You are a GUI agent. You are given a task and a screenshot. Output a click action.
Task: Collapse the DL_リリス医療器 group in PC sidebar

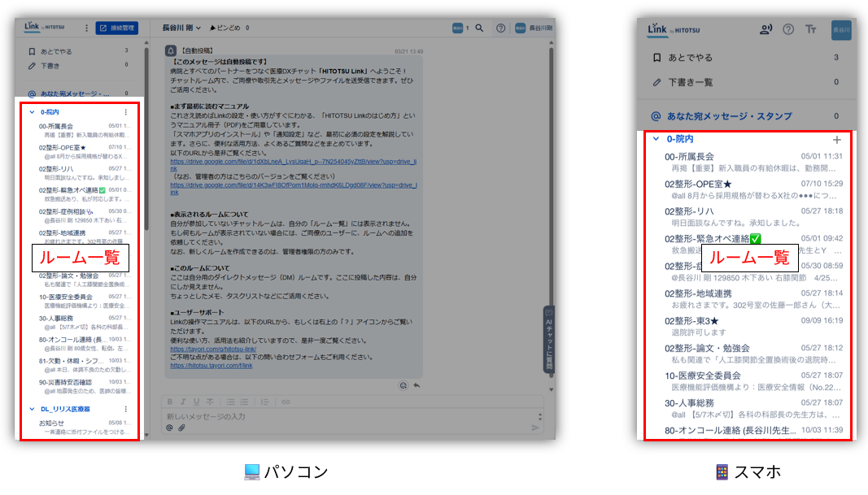pyautogui.click(x=32, y=409)
